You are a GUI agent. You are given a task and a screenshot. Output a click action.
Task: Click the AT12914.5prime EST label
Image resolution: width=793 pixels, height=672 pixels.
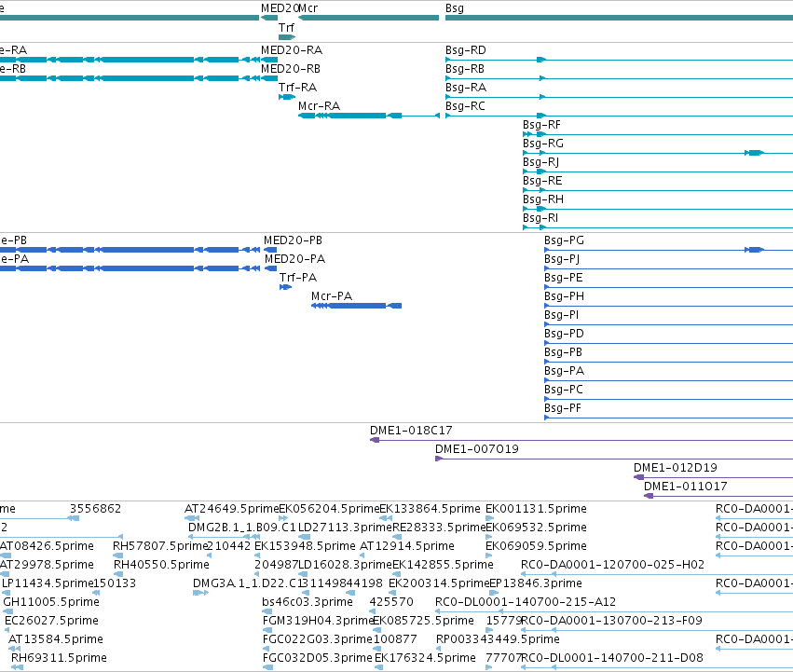tap(407, 546)
